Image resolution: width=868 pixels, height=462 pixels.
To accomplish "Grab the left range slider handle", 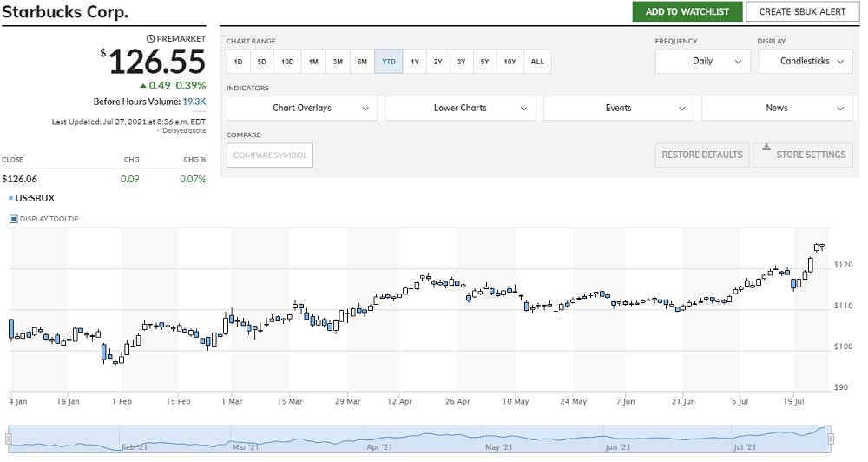I will pos(9,439).
